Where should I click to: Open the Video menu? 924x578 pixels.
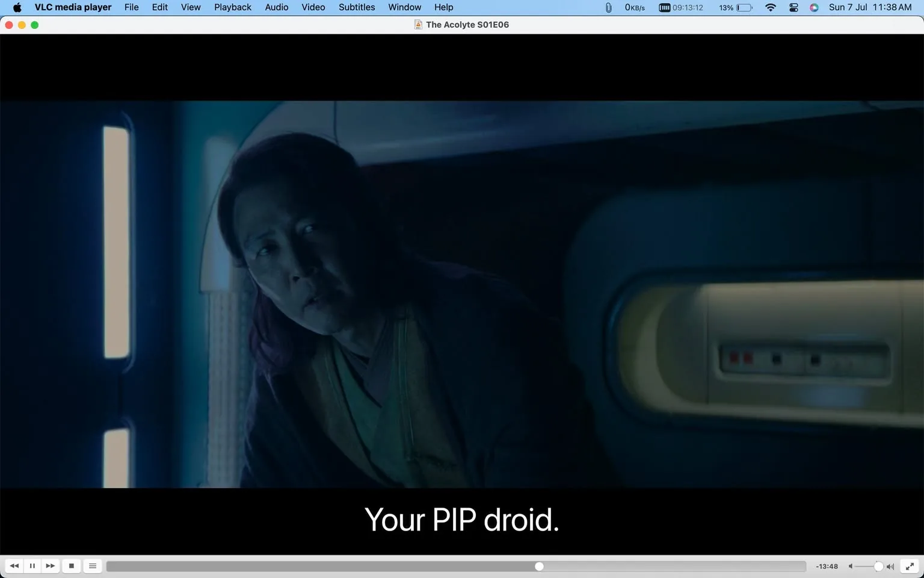pos(312,7)
